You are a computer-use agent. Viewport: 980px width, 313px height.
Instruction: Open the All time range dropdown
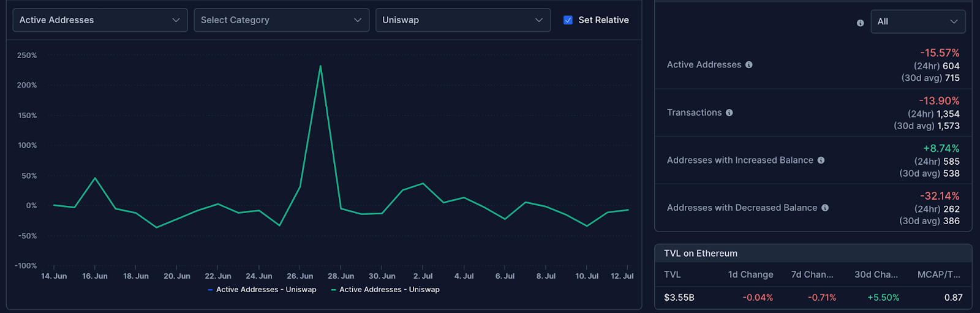(918, 21)
